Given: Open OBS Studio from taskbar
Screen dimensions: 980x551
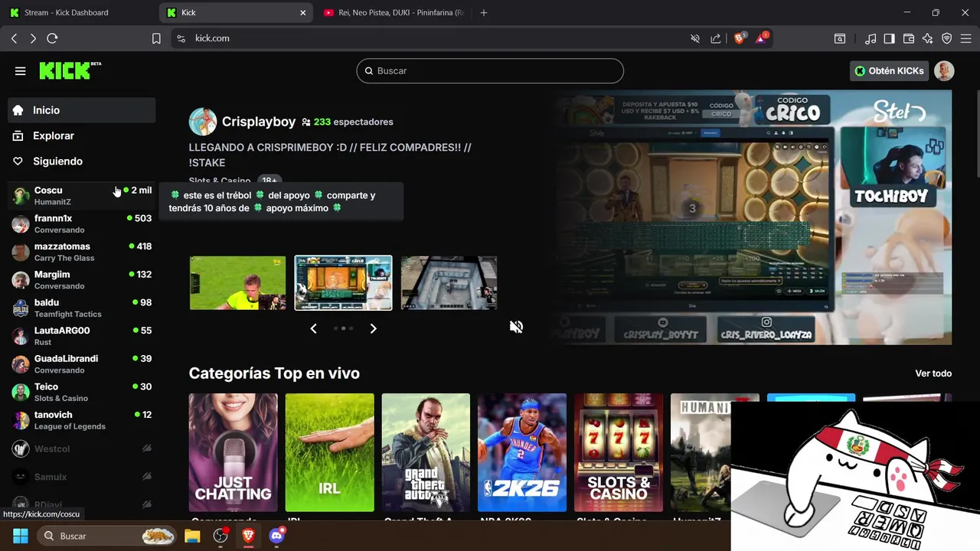Looking at the screenshot, I should [220, 536].
